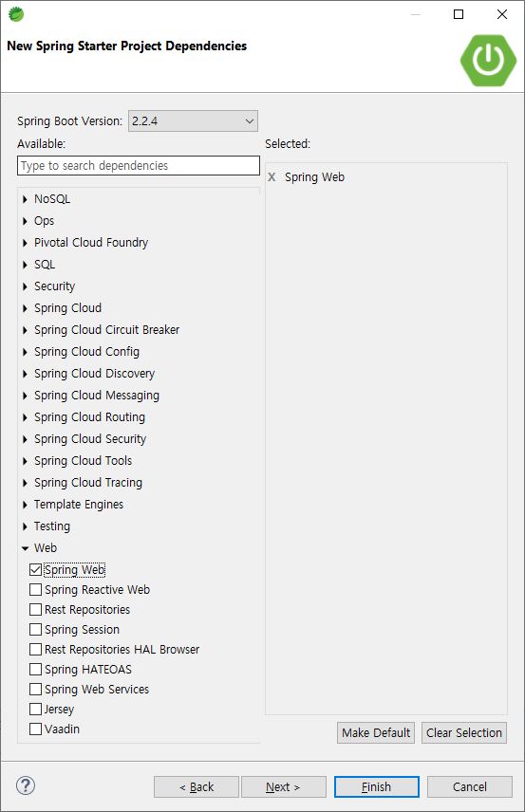The image size is (525, 812).
Task: Tick the Rest Repositories checkbox
Action: [x=35, y=610]
